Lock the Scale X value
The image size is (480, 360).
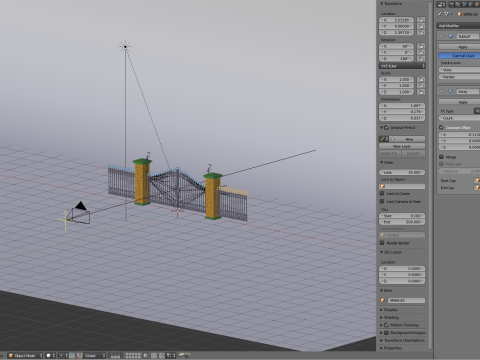[421, 80]
